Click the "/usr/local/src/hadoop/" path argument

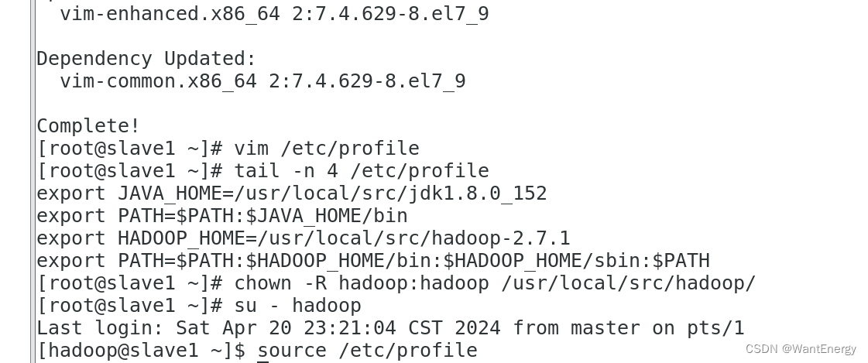pyautogui.click(x=628, y=283)
